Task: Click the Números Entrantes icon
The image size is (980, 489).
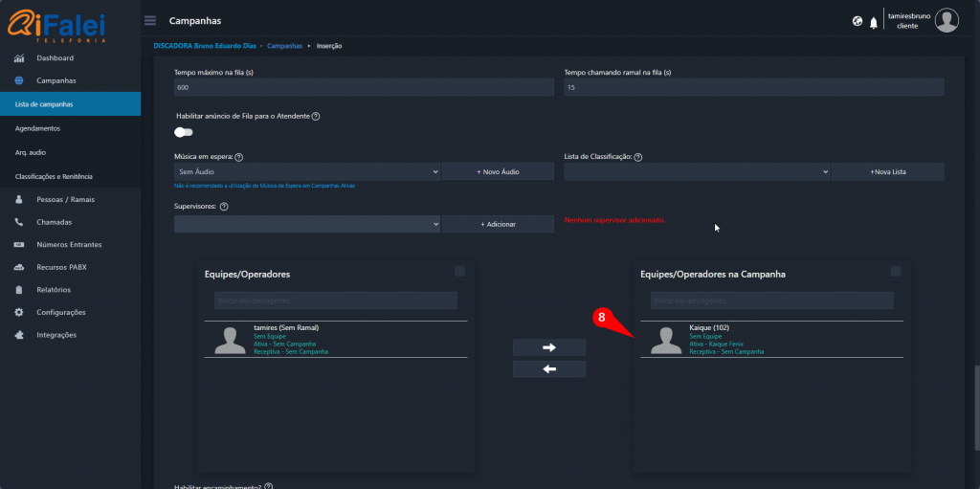Action: (19, 245)
